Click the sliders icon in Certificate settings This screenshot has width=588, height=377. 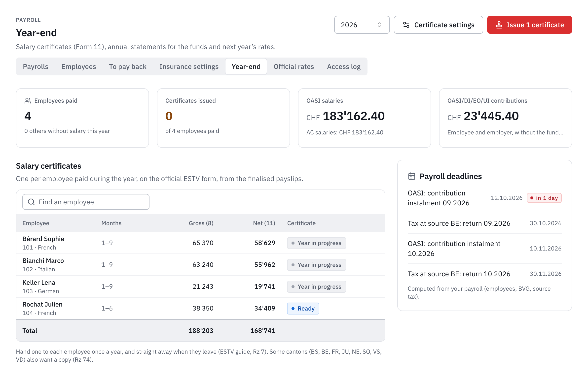click(406, 25)
